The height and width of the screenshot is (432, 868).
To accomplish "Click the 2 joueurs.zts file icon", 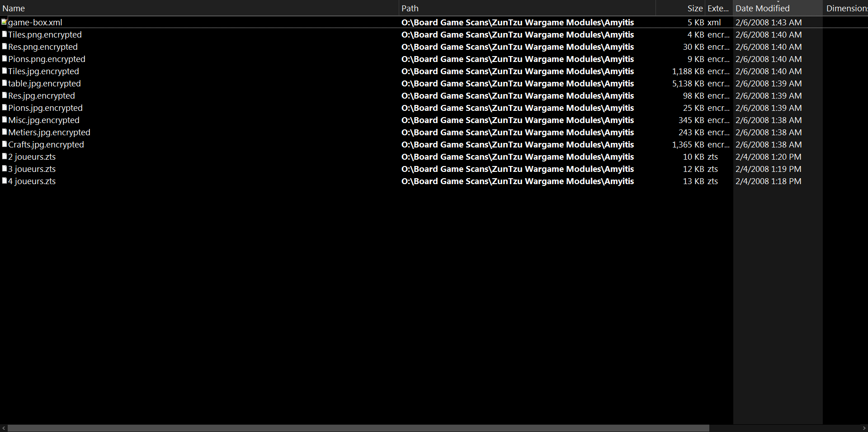I will pyautogui.click(x=4, y=156).
